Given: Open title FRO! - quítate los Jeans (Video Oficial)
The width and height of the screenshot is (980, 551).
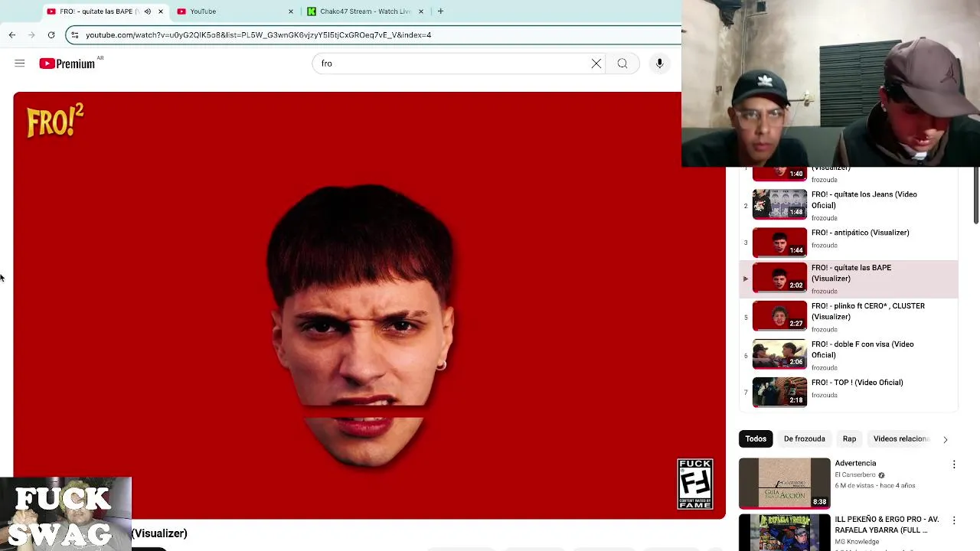Looking at the screenshot, I should pos(864,200).
